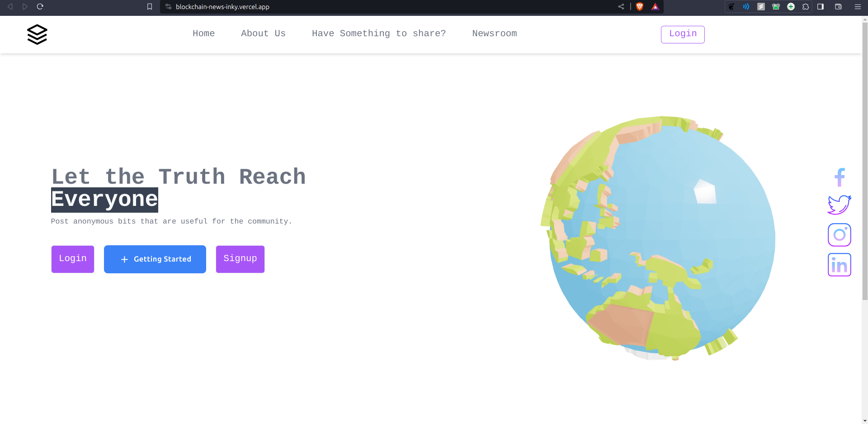Open the LinkedIn social icon

click(840, 265)
